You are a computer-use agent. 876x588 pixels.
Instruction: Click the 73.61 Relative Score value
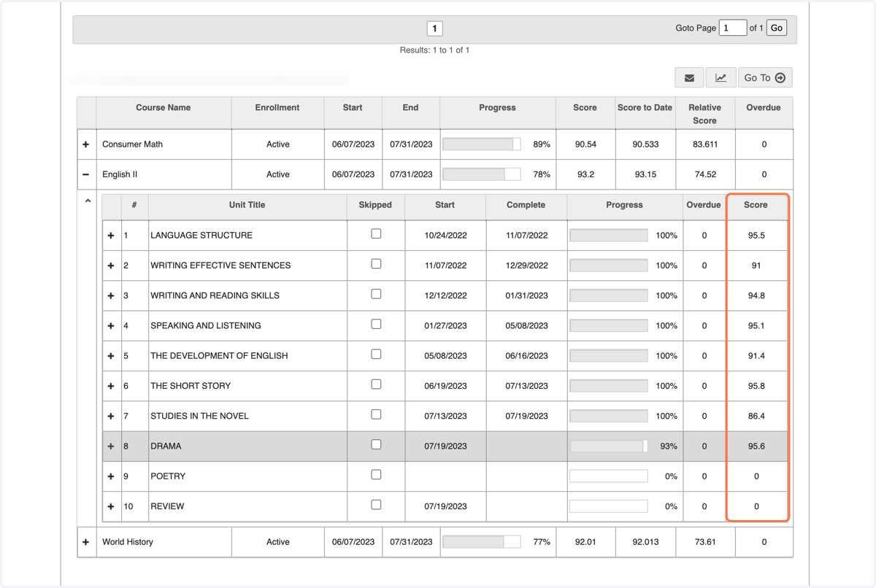tap(705, 542)
